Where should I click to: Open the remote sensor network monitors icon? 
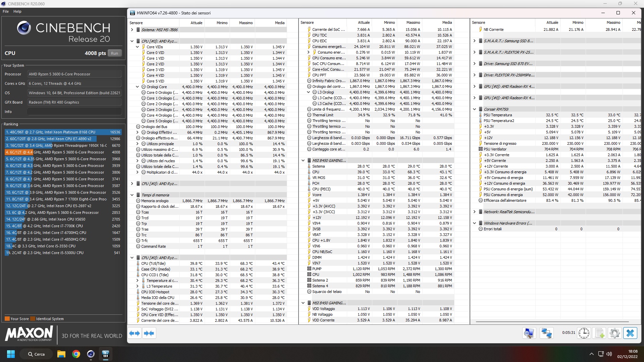coord(546,333)
